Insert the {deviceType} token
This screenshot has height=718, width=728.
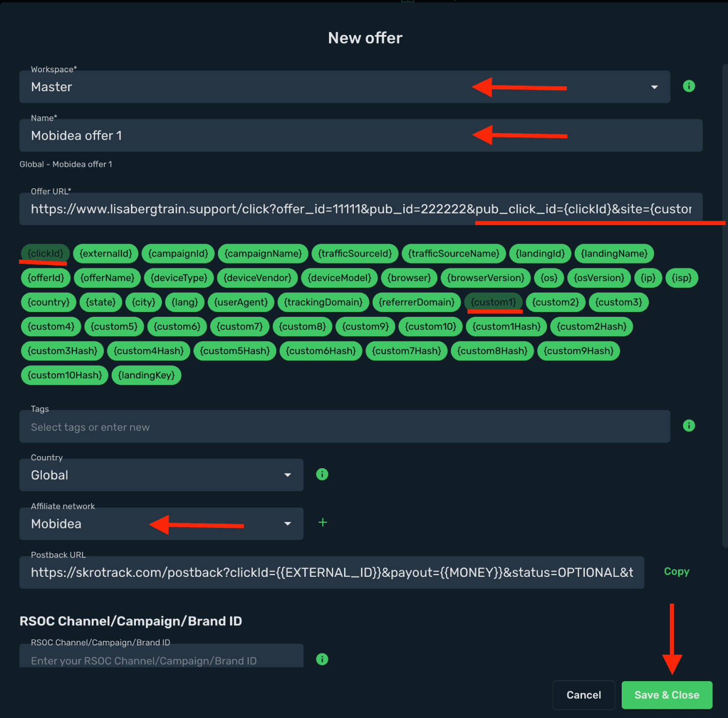(x=179, y=278)
